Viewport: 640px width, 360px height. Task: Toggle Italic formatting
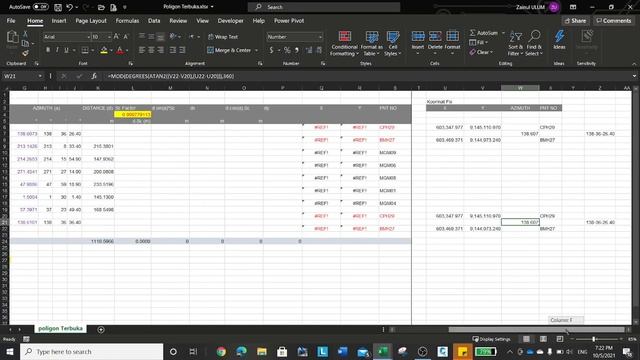pyautogui.click(x=57, y=50)
